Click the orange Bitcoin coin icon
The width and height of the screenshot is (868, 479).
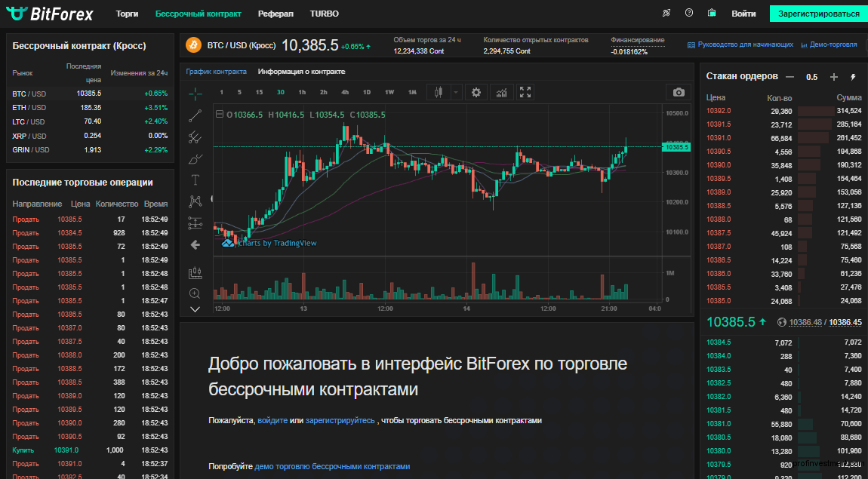(x=194, y=45)
